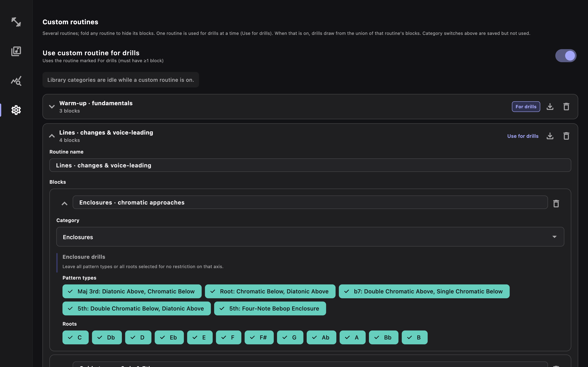The image size is (588, 367).
Task: Collapse the Enclosures chromatic approaches block
Action: [x=64, y=203]
